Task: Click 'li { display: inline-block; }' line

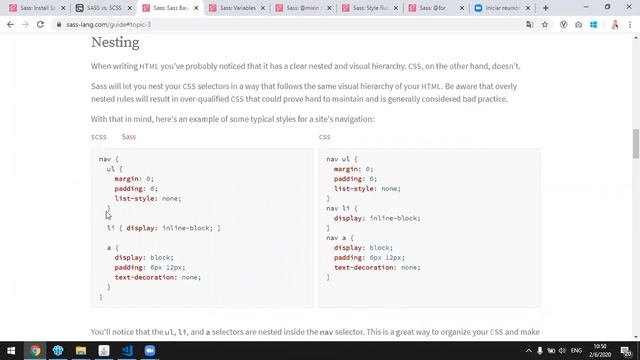Action: (164, 228)
